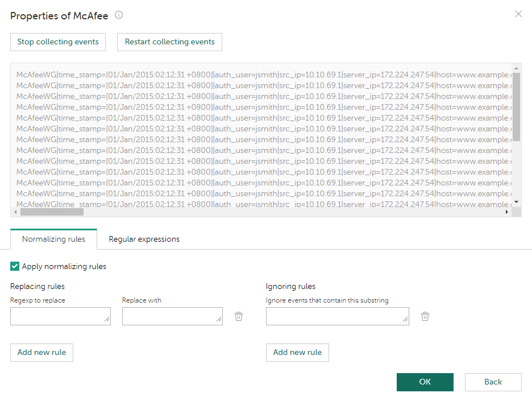Click the Back button
This screenshot has height=401, width=532.
(493, 382)
